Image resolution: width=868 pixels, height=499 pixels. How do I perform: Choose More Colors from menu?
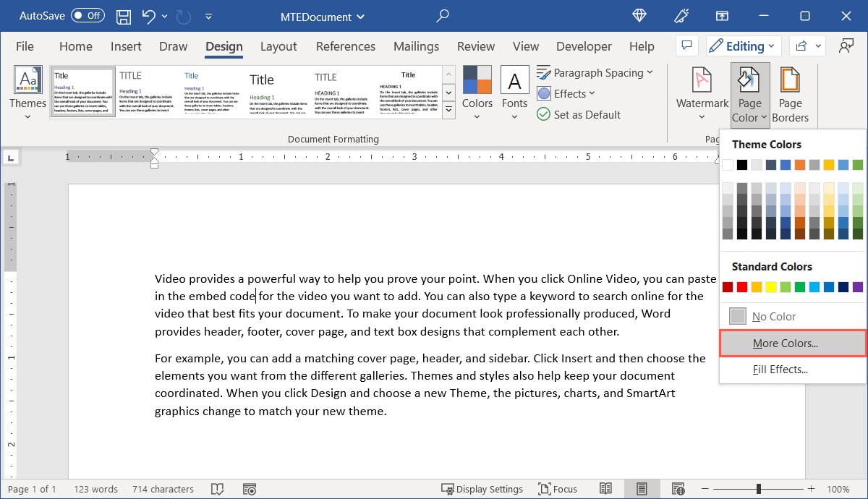[785, 344]
